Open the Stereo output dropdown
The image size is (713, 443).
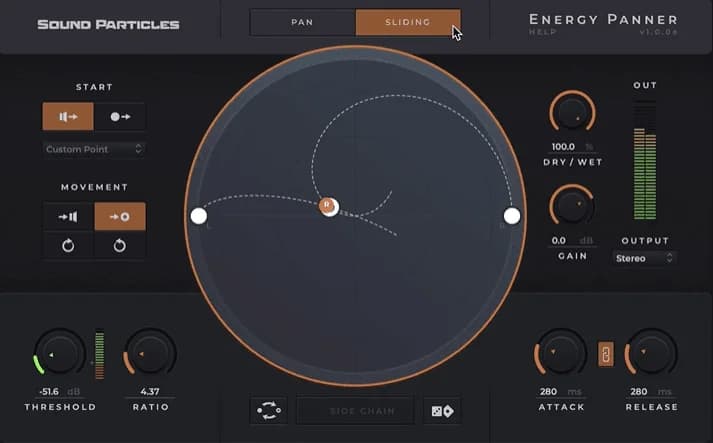pyautogui.click(x=644, y=258)
